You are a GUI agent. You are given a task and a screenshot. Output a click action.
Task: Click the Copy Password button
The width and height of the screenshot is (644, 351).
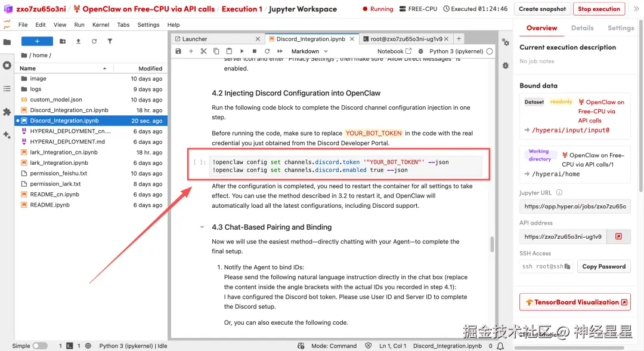[603, 266]
